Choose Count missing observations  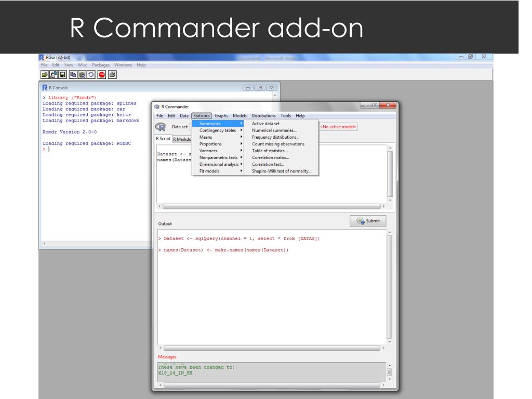click(281, 144)
